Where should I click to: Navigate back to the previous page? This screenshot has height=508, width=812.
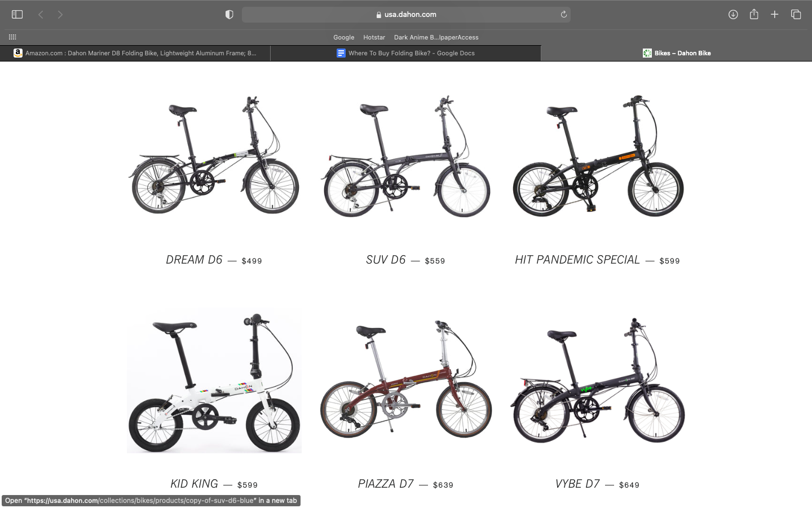pos(40,14)
